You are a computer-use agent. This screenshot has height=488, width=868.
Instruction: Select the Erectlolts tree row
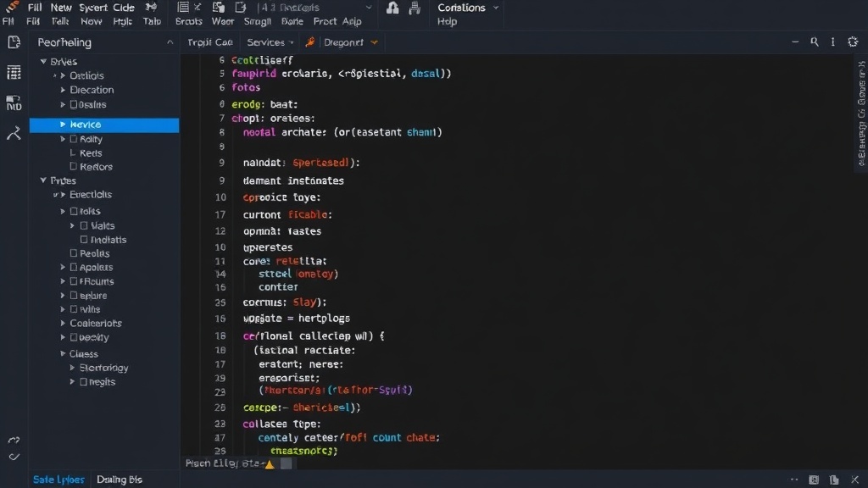(90, 195)
